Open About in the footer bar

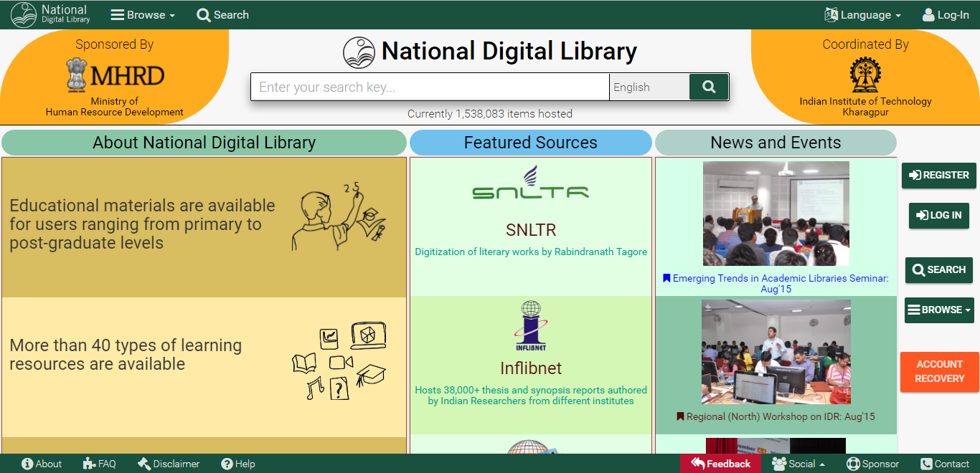pyautogui.click(x=42, y=464)
